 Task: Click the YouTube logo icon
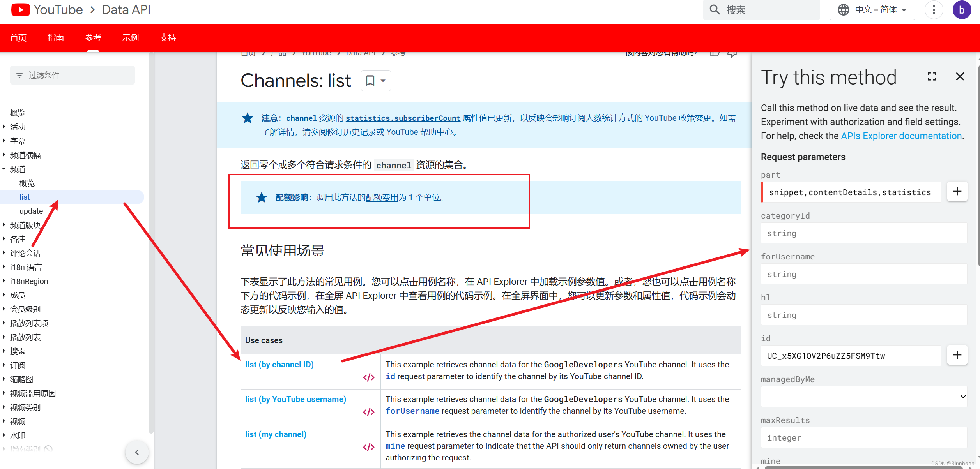[x=20, y=9]
